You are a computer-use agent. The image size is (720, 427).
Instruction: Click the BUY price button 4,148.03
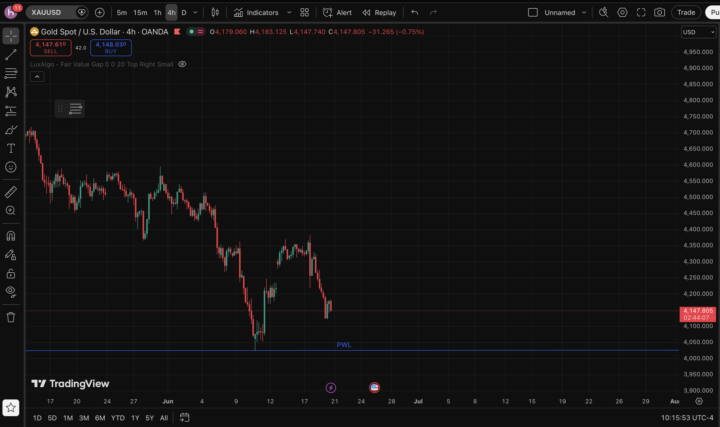tap(111, 47)
